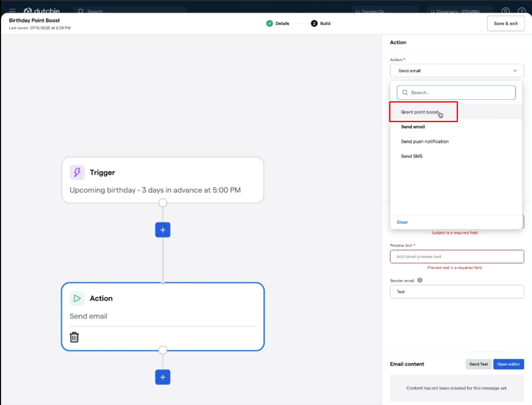Delete the action with trash icon
Viewport: 532px width, 405px height.
coord(74,337)
